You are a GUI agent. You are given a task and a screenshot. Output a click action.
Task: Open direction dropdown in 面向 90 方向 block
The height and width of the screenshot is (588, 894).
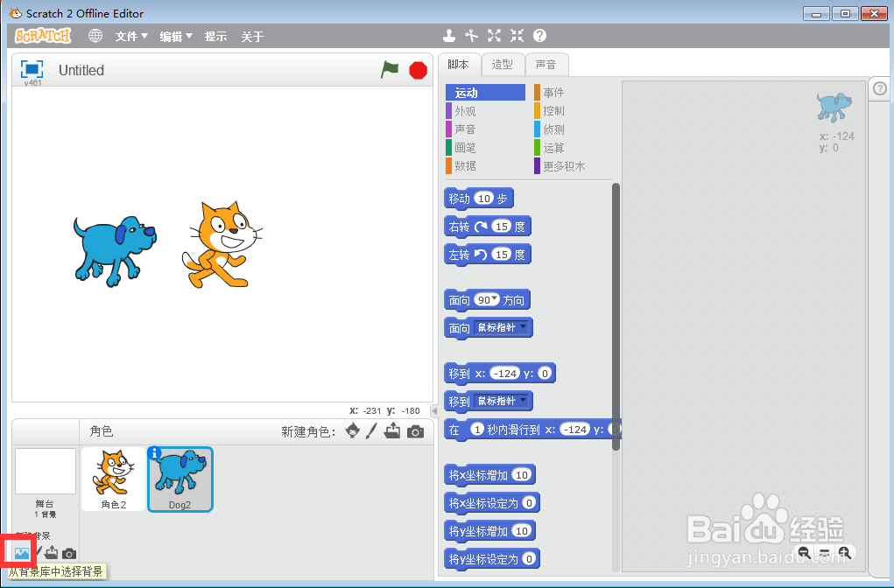pos(495,298)
